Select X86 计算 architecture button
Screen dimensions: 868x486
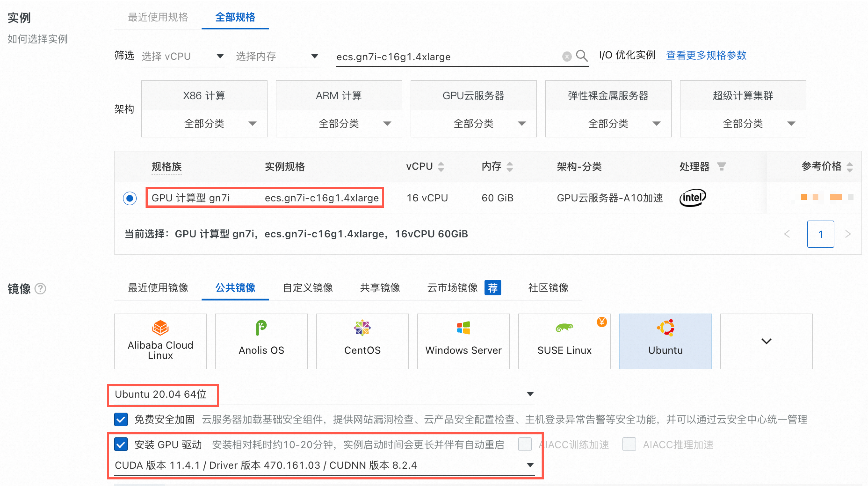pyautogui.click(x=204, y=95)
